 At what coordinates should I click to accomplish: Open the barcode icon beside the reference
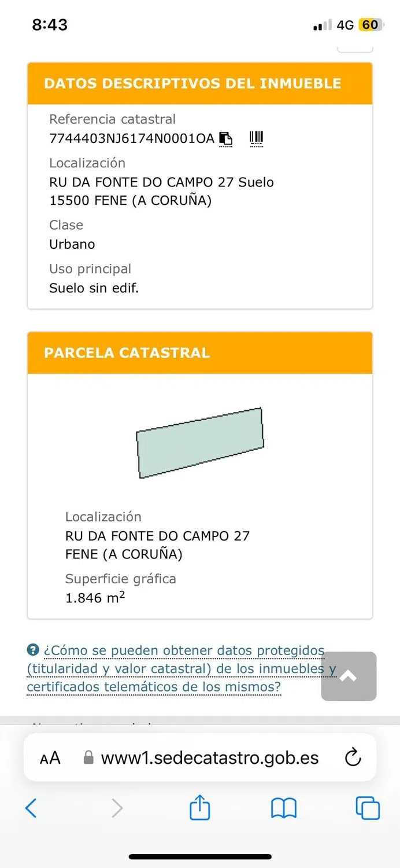click(x=256, y=138)
